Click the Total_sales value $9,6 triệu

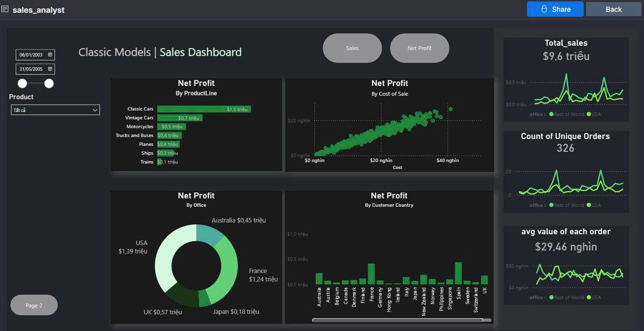(x=566, y=56)
